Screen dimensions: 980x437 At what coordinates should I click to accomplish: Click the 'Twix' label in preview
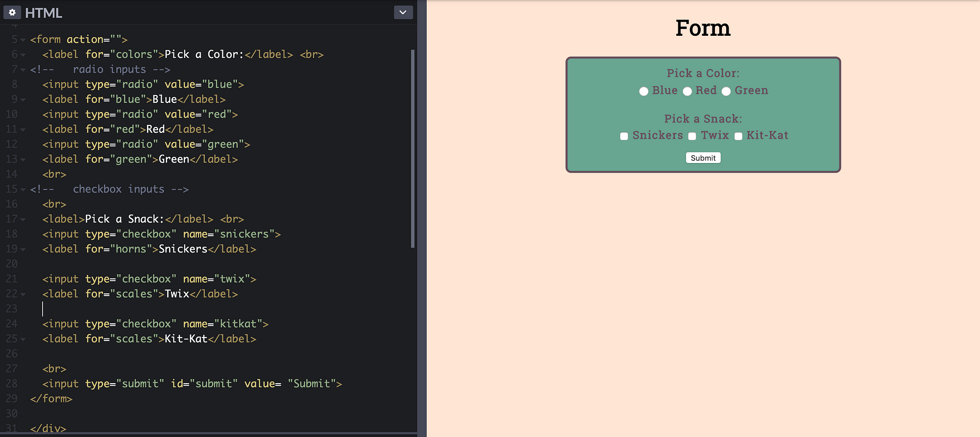click(715, 135)
